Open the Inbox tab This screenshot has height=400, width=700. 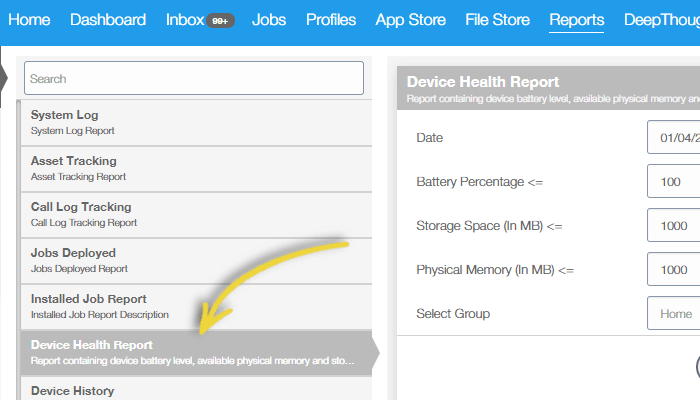point(185,20)
